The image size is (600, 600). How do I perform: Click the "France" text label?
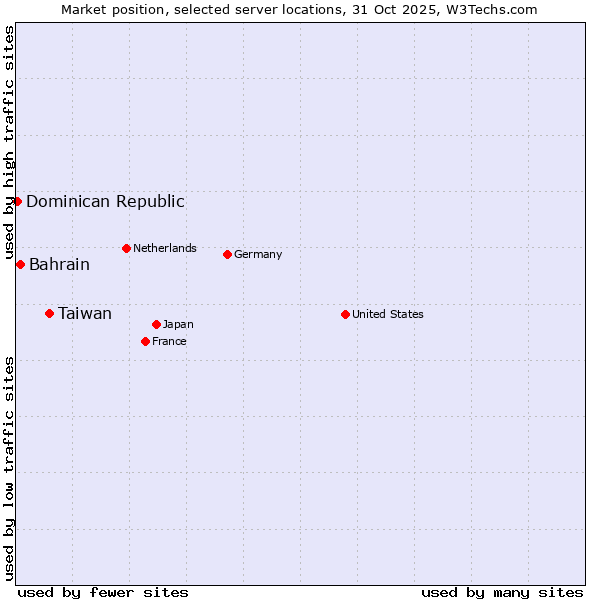(169, 341)
